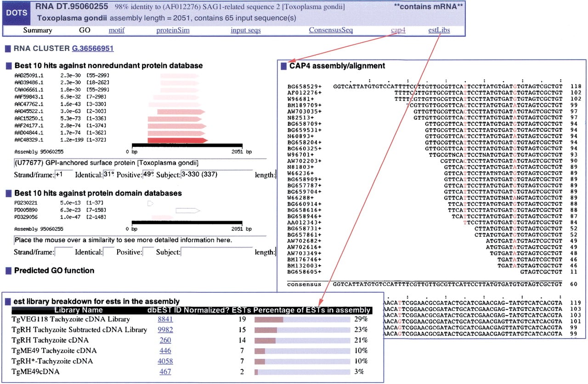Select the input seqs tab
588x384 pixels.
[246, 31]
